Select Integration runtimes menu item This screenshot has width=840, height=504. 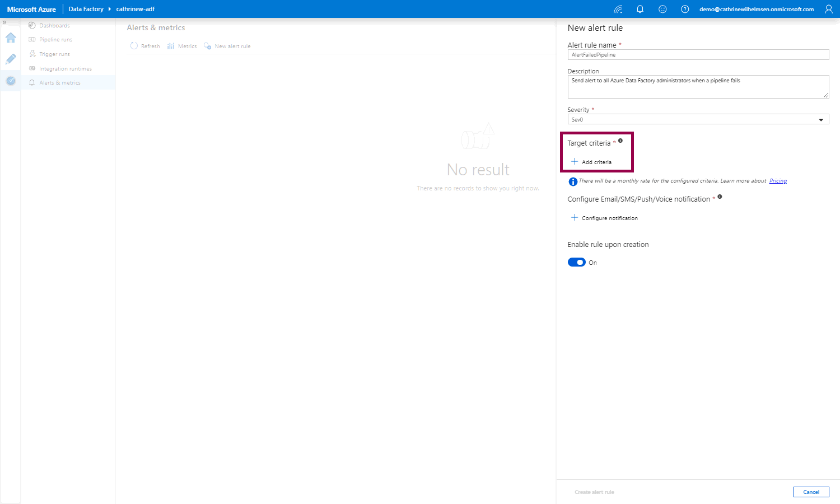click(65, 69)
